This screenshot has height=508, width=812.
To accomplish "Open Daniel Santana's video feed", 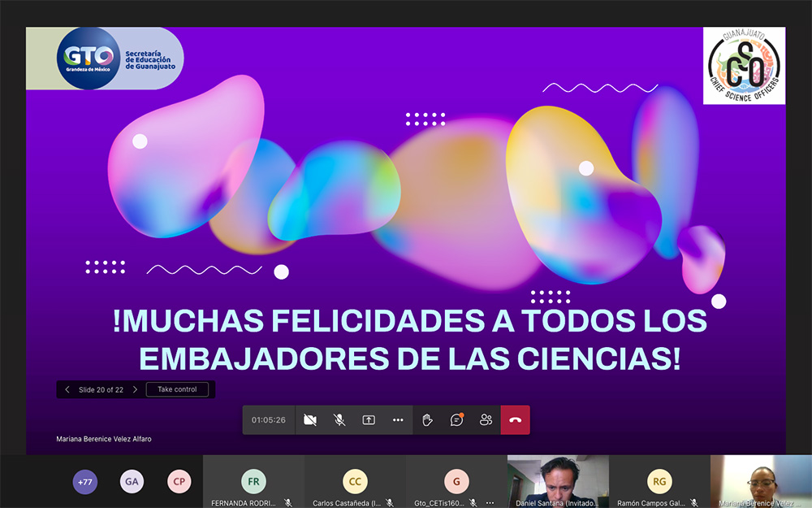I will [558, 480].
